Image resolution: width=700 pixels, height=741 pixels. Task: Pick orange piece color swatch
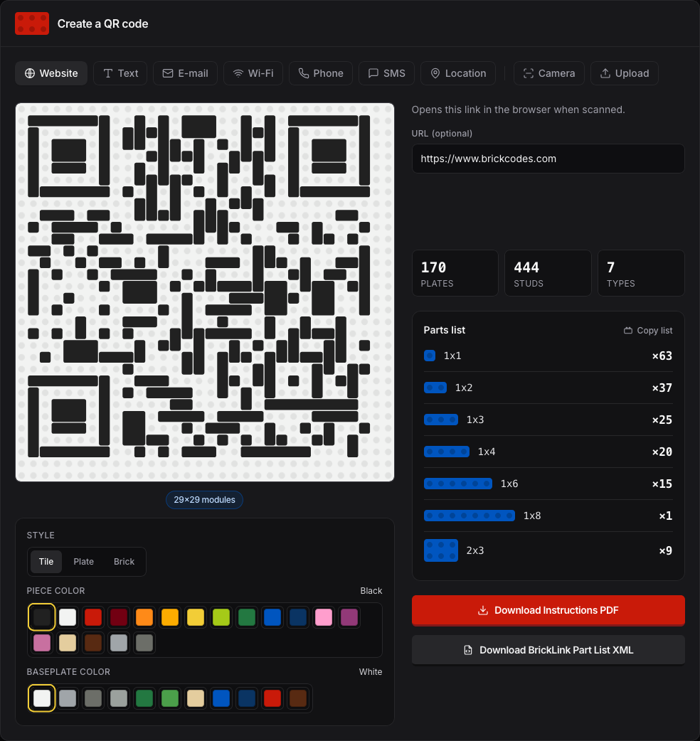[x=144, y=617]
